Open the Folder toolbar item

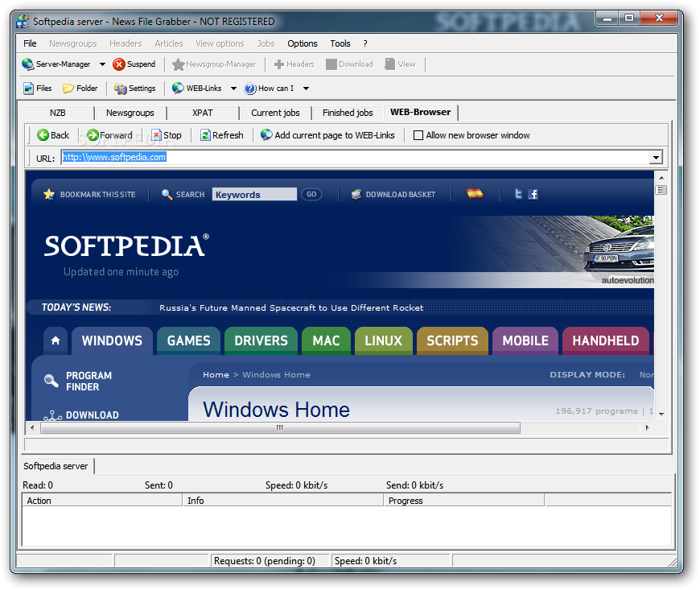(80, 89)
